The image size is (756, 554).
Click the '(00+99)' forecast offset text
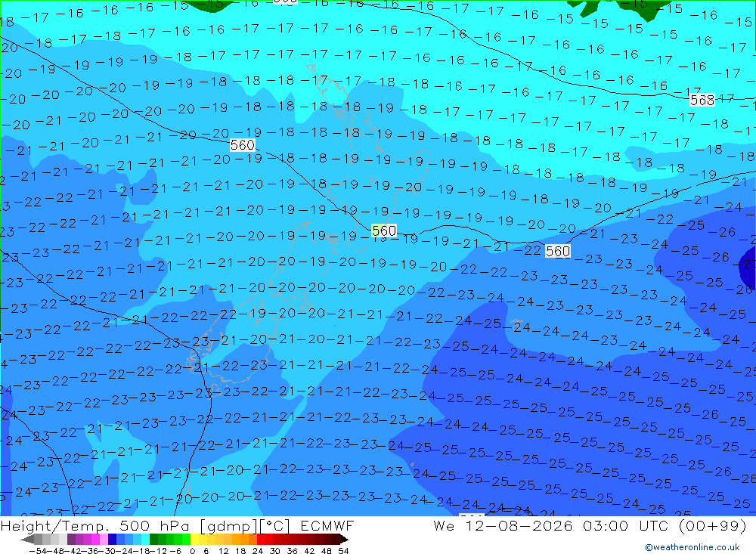coord(713,525)
